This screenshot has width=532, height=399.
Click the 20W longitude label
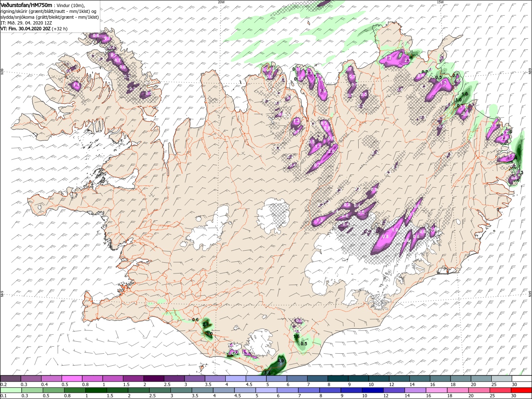click(x=221, y=2)
